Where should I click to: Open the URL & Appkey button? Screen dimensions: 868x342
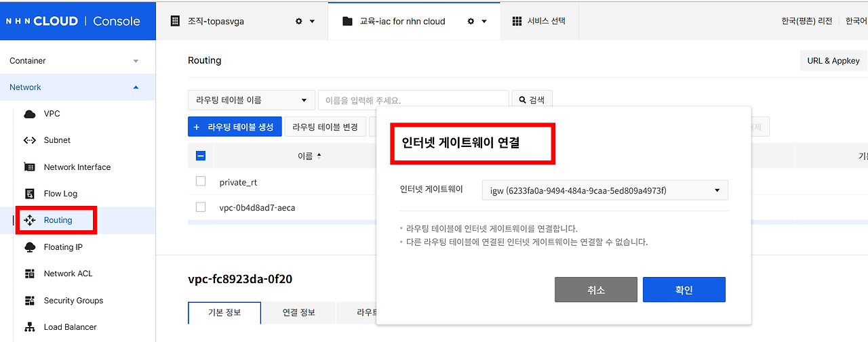click(x=833, y=61)
